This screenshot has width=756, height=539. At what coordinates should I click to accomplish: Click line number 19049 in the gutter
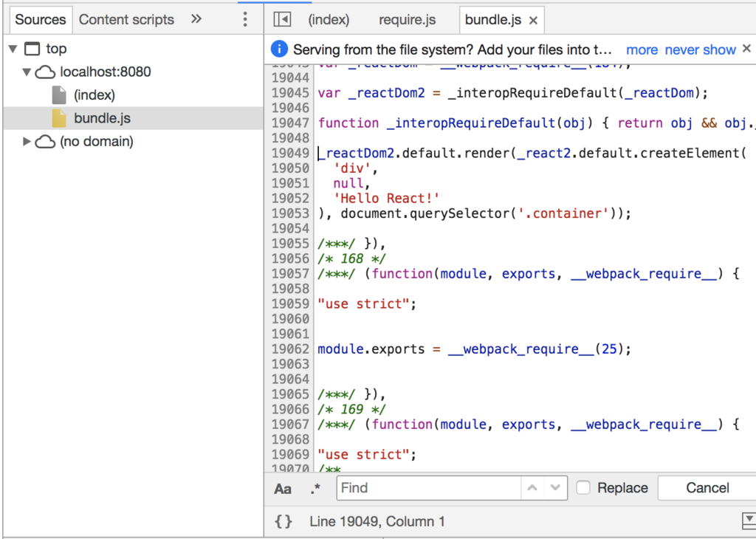[290, 153]
